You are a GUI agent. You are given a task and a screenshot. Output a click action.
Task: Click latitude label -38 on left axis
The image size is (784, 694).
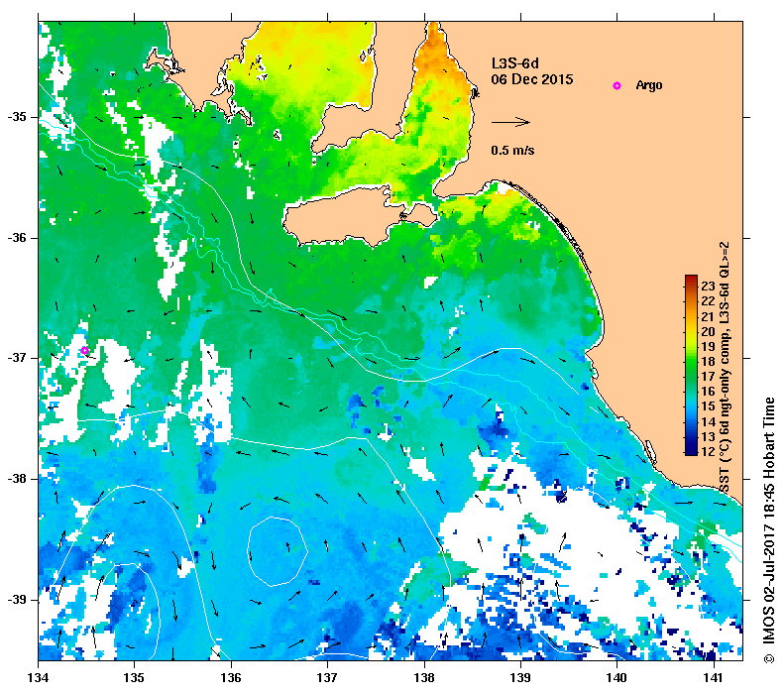tap(17, 479)
